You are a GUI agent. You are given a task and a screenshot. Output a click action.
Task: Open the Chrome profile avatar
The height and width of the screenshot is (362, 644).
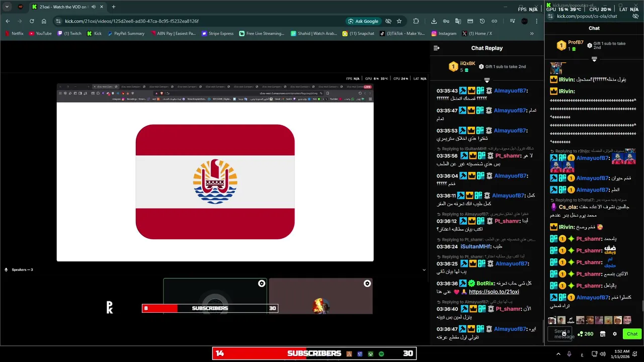(525, 21)
